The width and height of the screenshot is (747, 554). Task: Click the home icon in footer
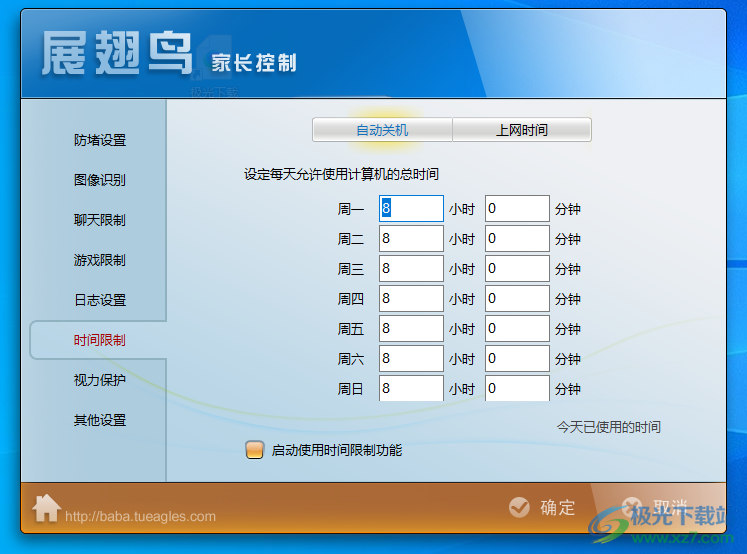(x=46, y=508)
